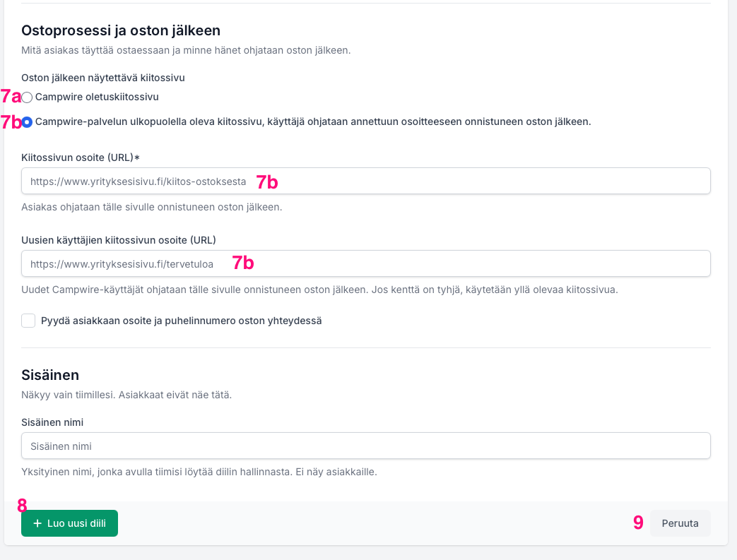Click the pink 8 marker above the green button
The width and height of the screenshot is (737, 560).
coord(22,506)
